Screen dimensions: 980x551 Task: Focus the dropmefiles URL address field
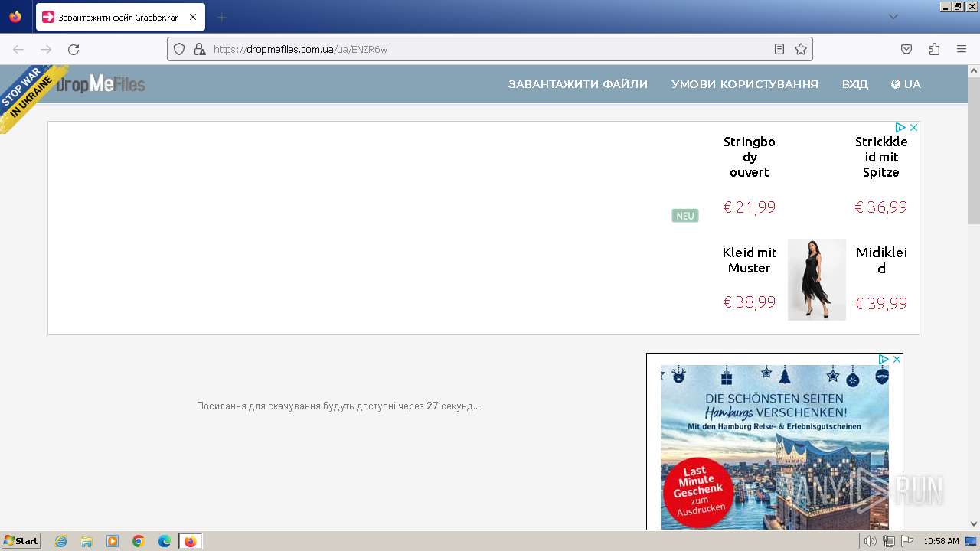point(490,49)
